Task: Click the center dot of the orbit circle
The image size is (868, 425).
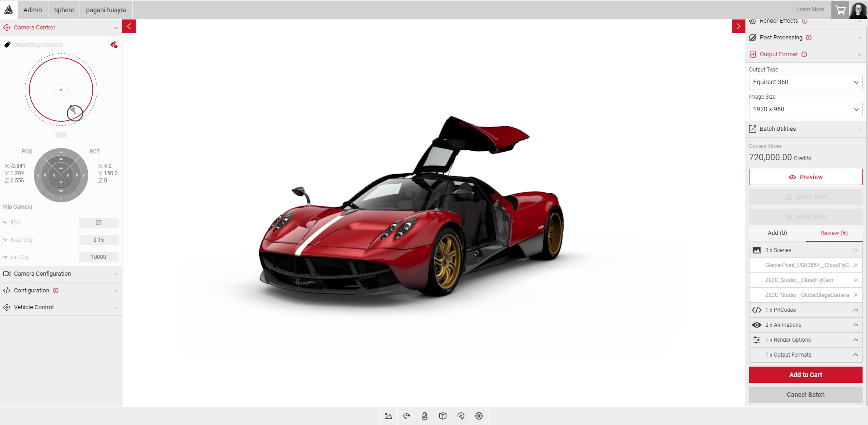Action: coord(61,90)
